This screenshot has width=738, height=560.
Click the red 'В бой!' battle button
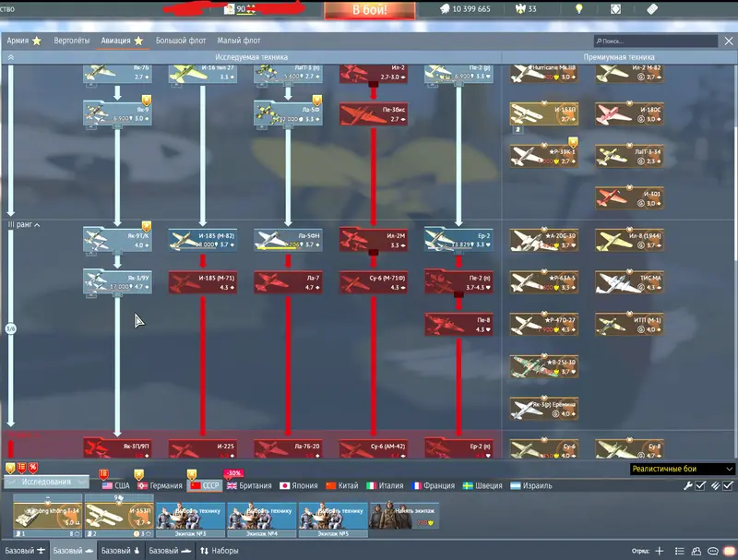[x=369, y=10]
